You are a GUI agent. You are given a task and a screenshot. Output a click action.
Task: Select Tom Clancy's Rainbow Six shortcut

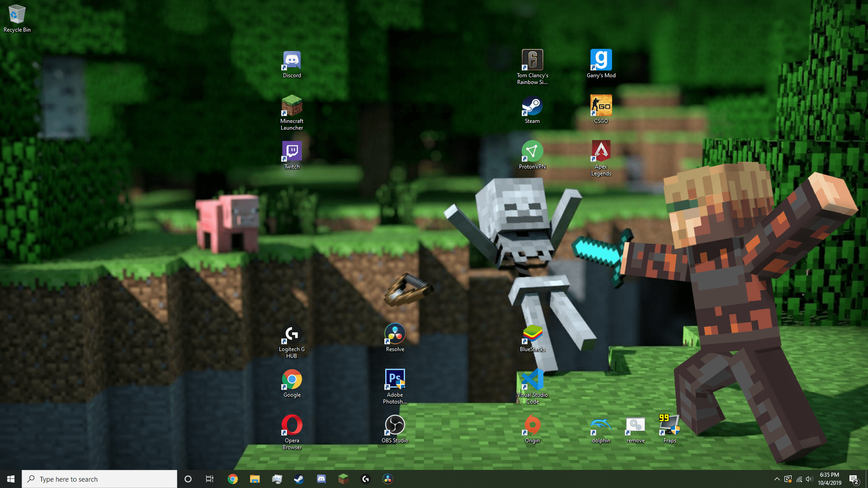533,67
